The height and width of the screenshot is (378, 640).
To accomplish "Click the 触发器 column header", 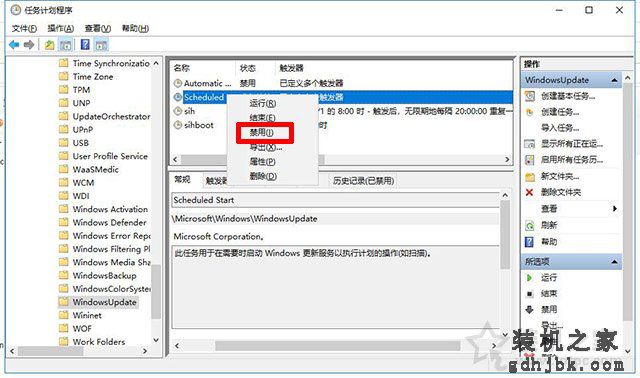I will 291,68.
